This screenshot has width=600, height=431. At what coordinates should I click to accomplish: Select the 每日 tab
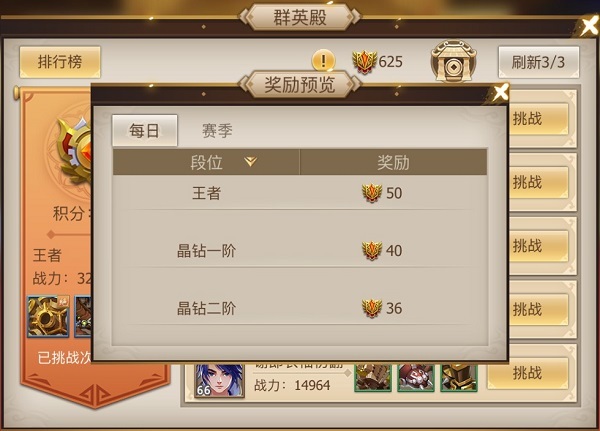[x=145, y=131]
